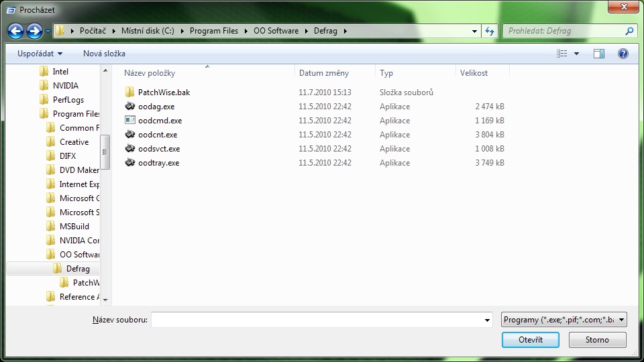Click the search magnifier icon
The width and height of the screenshot is (644, 362).
pyautogui.click(x=629, y=31)
